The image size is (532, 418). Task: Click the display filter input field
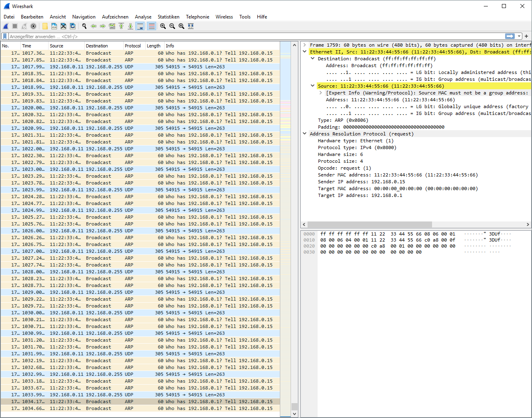[x=257, y=36]
